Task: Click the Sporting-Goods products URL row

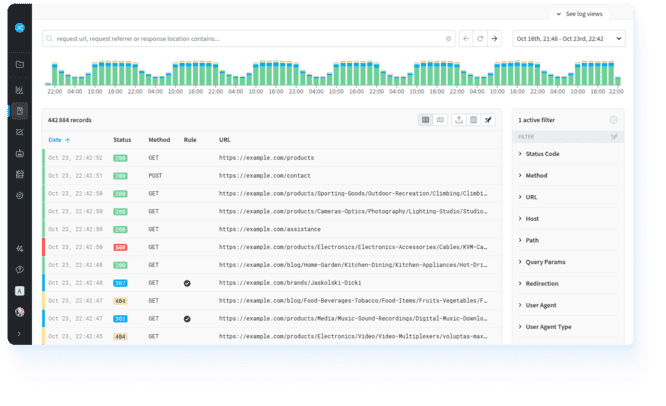Action: click(x=353, y=194)
